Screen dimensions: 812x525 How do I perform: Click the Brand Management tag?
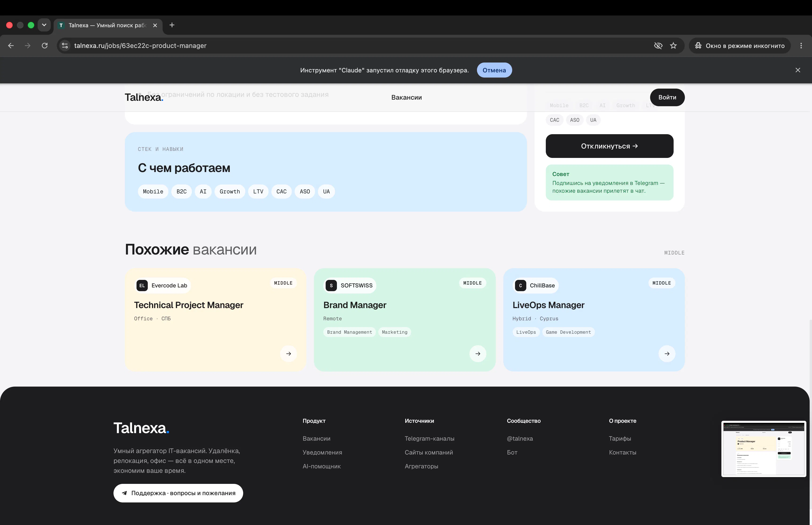point(350,332)
